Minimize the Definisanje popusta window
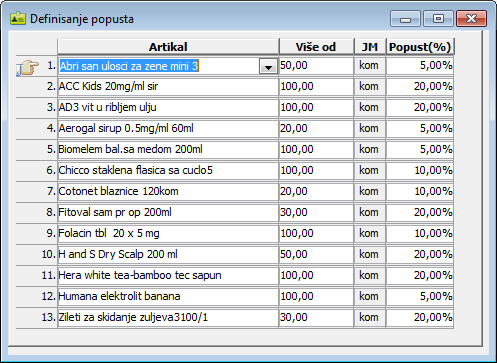Image resolution: width=497 pixels, height=363 pixels. (406, 18)
